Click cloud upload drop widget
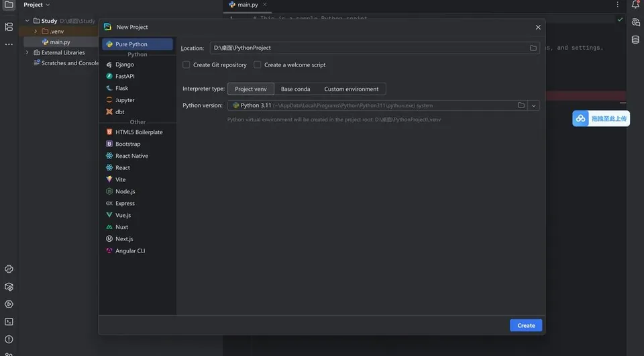This screenshot has width=644, height=356. [x=601, y=119]
